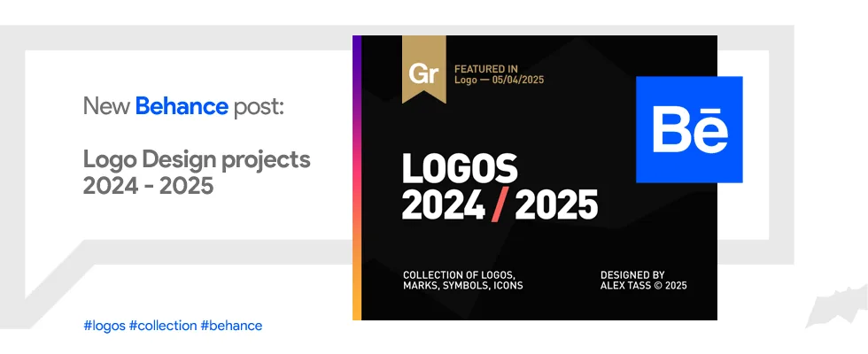This screenshot has width=868, height=354.
Task: Open the Logos 2024/2025 cover thumbnail
Action: click(535, 178)
